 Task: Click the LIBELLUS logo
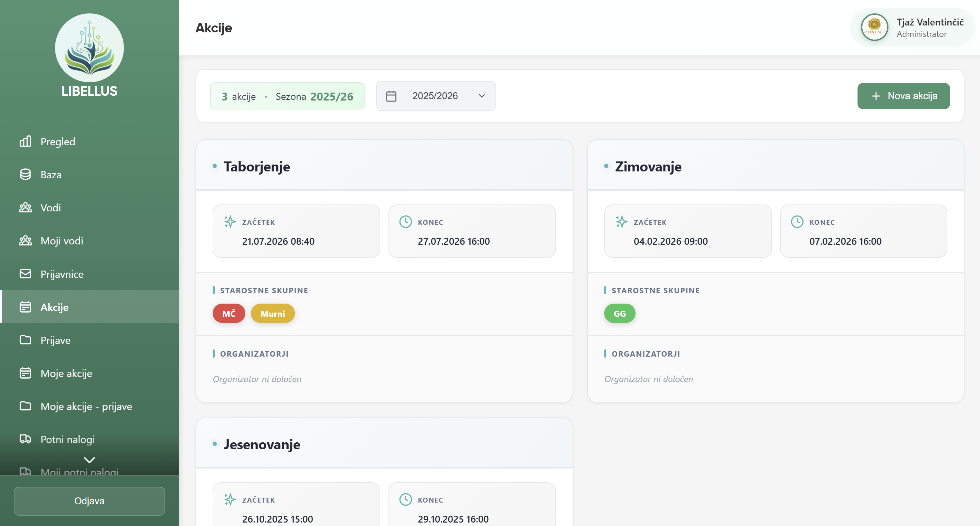pos(89,48)
